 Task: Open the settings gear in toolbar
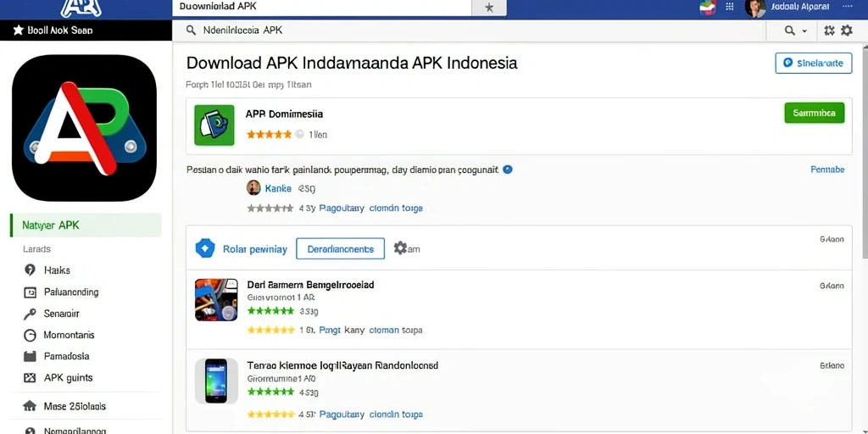point(847,31)
